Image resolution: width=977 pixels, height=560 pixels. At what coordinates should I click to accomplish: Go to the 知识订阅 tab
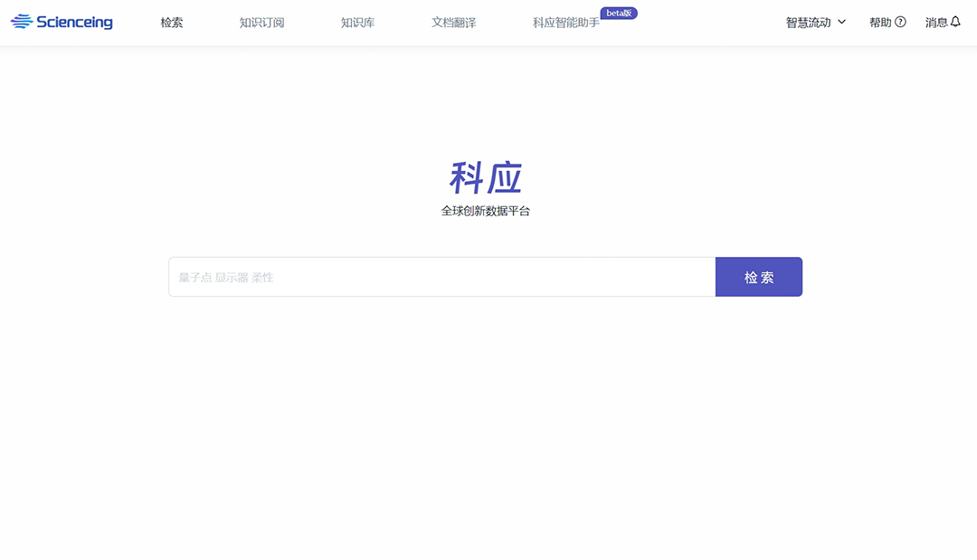(261, 23)
